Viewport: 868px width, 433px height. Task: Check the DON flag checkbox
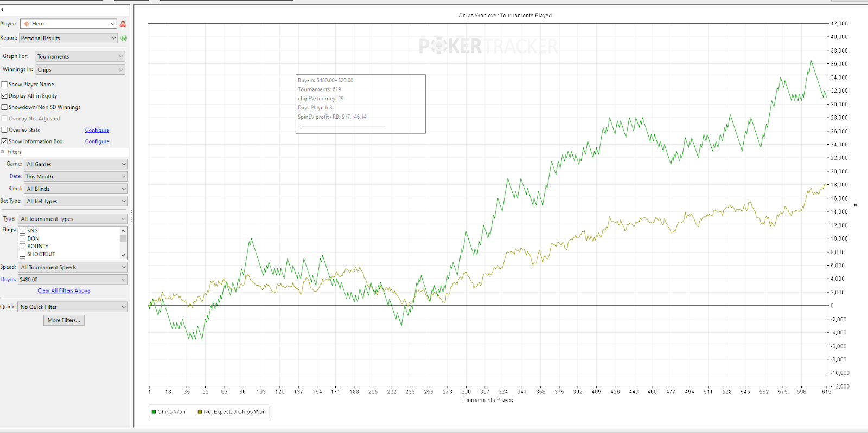coord(23,238)
